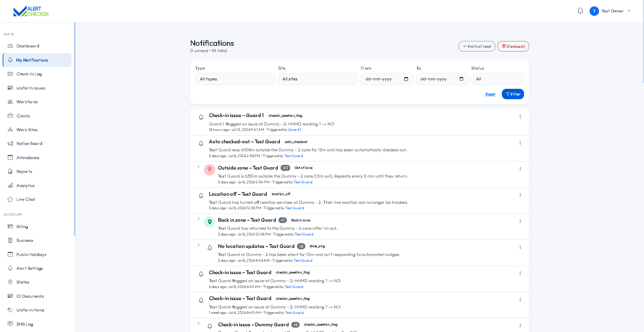Click the Alert Settings bell icon

(x=10, y=268)
